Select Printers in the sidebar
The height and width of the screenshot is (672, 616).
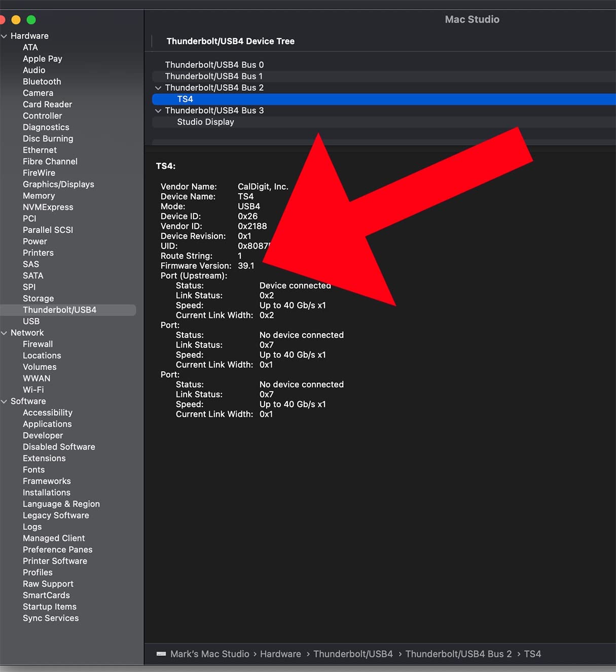pyautogui.click(x=38, y=253)
